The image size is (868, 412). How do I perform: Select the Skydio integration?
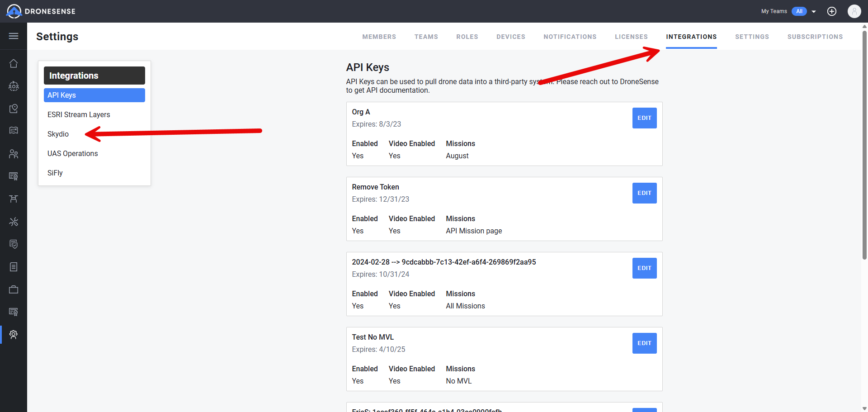click(94, 134)
